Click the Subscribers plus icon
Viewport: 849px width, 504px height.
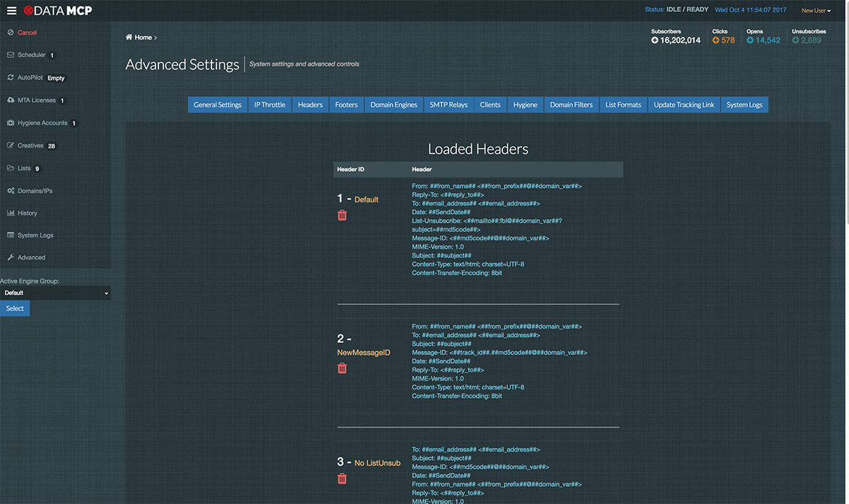[x=654, y=40]
